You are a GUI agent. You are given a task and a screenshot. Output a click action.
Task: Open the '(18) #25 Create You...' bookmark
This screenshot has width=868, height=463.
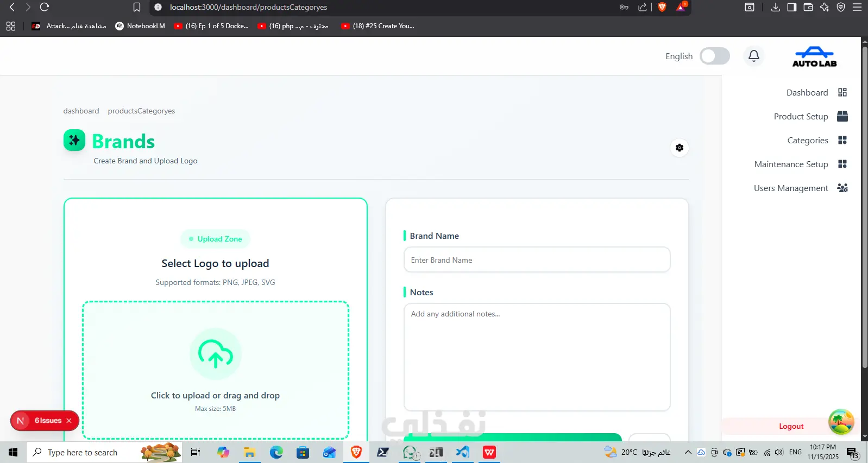click(x=378, y=26)
